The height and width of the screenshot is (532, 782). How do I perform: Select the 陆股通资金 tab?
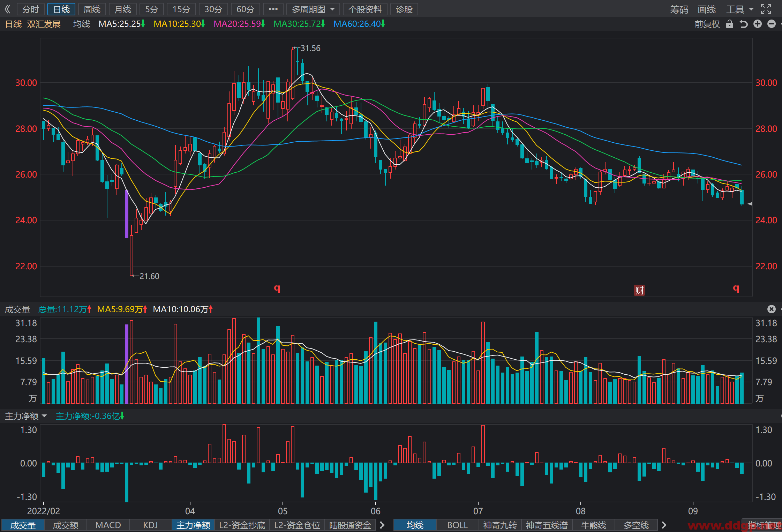350,525
